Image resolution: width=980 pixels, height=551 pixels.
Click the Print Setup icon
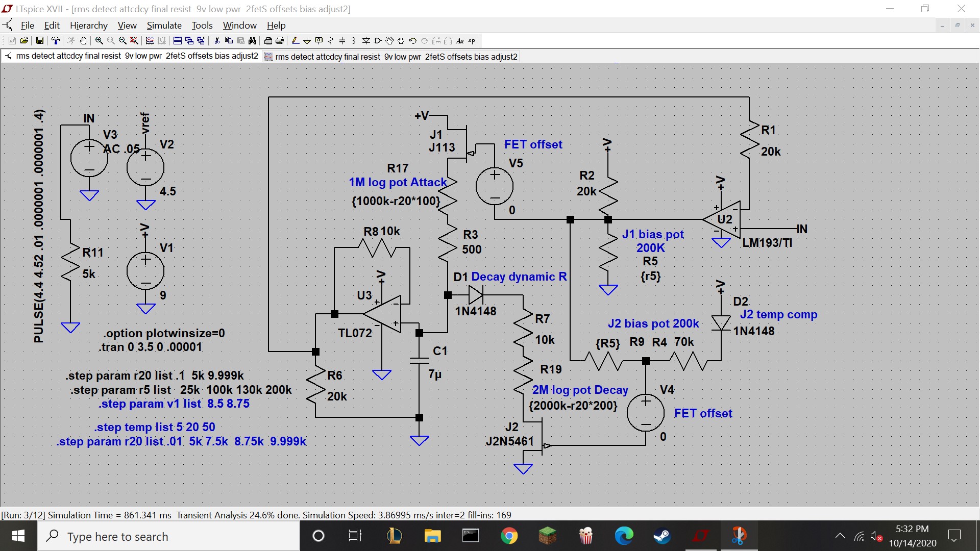click(268, 41)
